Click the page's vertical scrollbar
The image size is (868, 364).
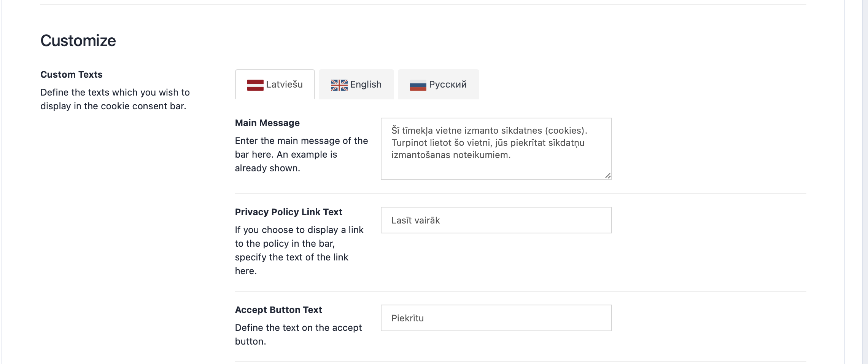pos(865,182)
